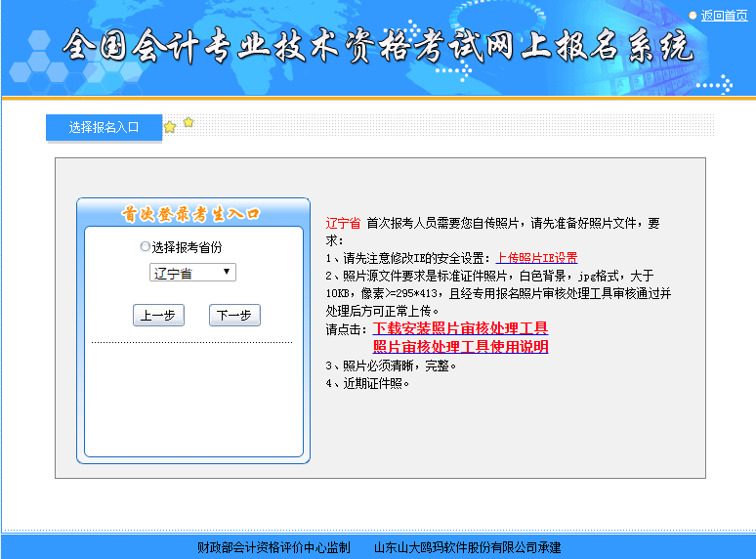Click the 请点击: label
This screenshot has width=756, height=559.
[x=347, y=329]
